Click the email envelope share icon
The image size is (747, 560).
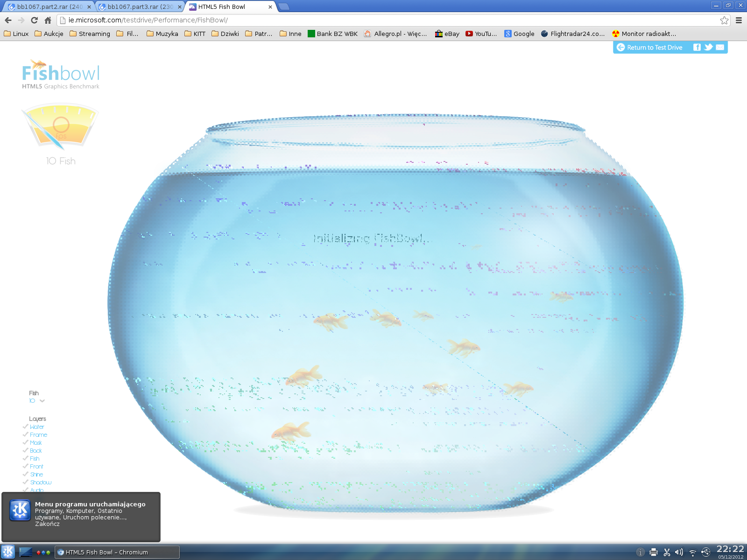click(x=720, y=47)
